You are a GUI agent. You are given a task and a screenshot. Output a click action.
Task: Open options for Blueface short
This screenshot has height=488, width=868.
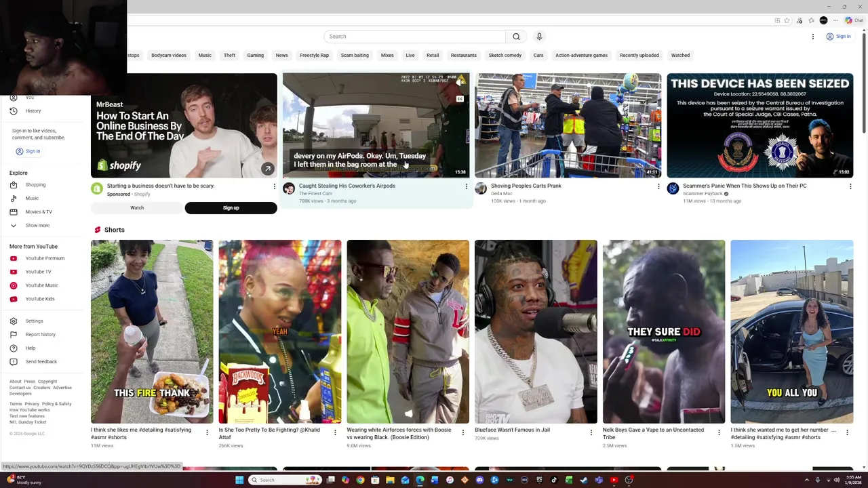point(591,432)
